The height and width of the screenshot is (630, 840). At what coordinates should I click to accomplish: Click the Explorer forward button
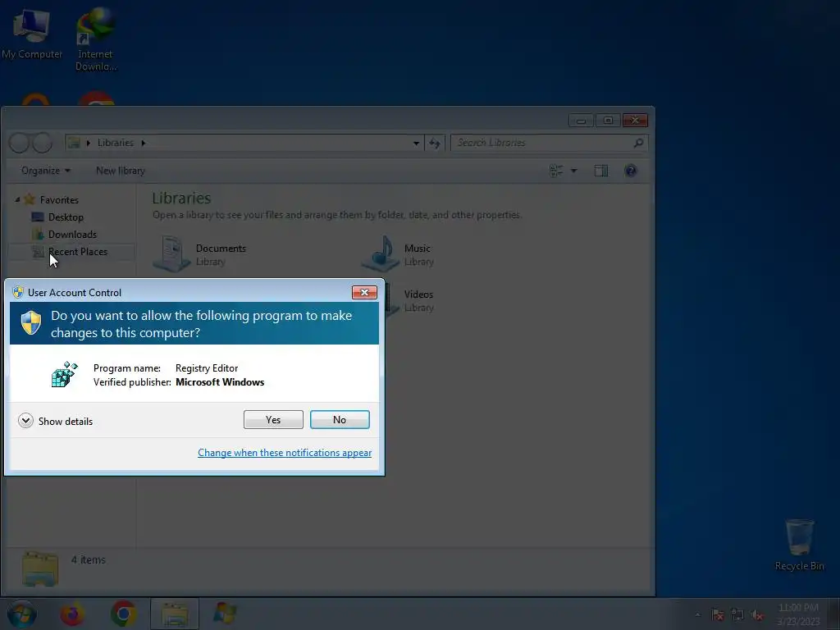pos(43,143)
